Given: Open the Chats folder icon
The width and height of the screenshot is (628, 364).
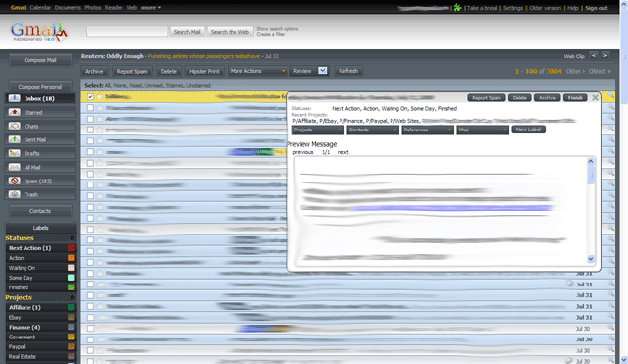Looking at the screenshot, I should click(x=15, y=126).
